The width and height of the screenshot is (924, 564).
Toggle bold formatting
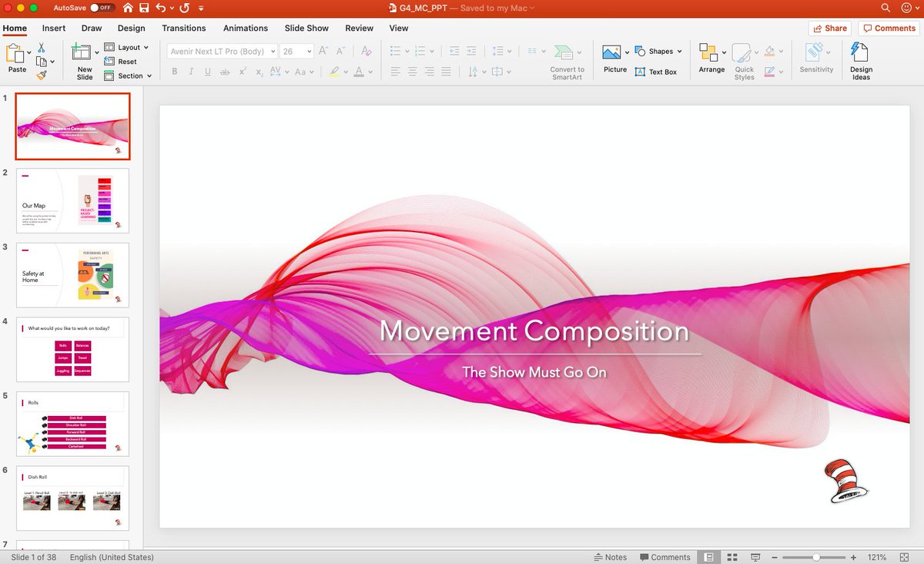coord(175,72)
